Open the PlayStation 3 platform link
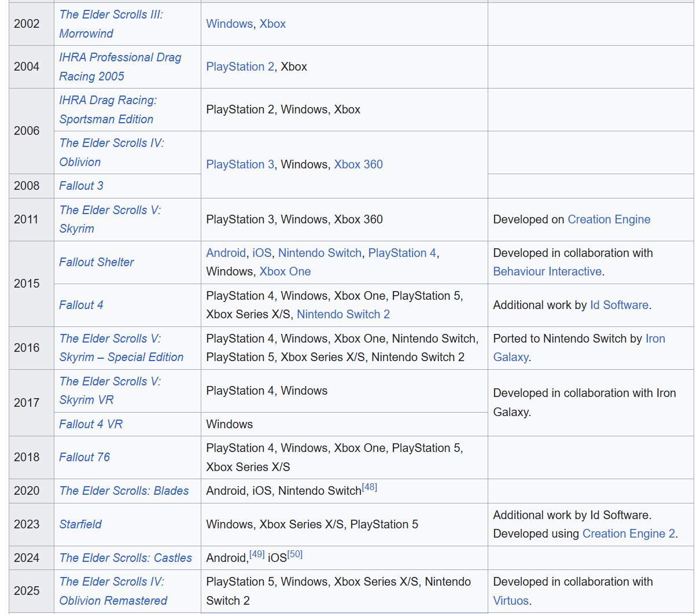Screen dimensions: 700x614 (240, 164)
